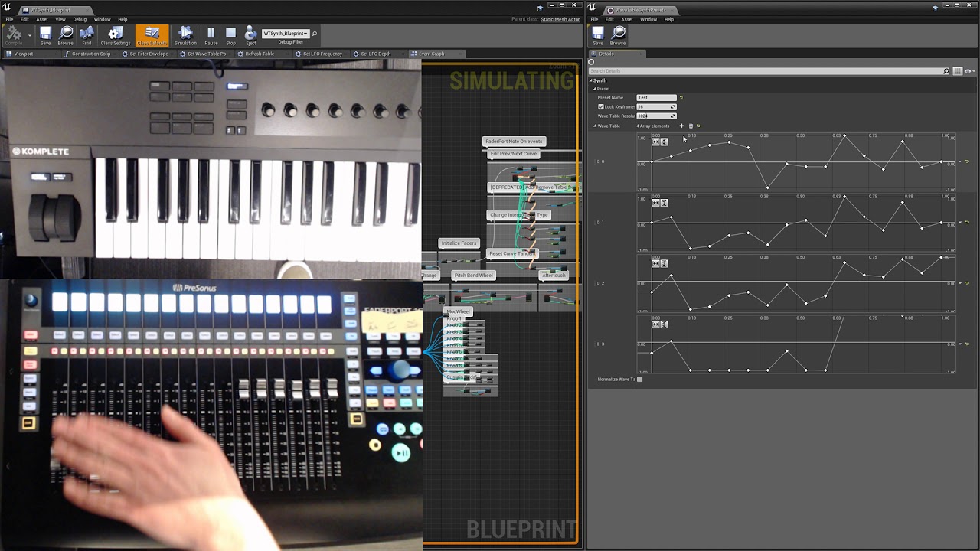Fit curve 3 horizontally
The width and height of the screenshot is (980, 551).
coord(656,324)
